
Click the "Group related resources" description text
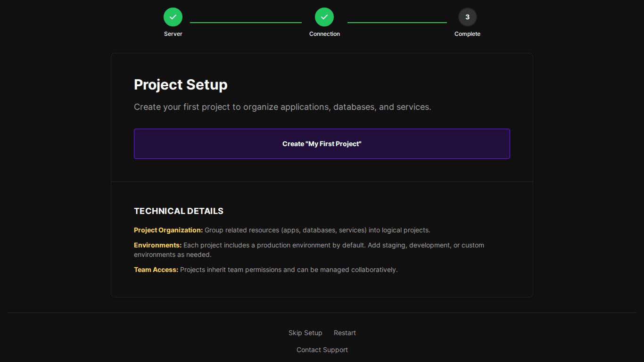[x=317, y=230]
